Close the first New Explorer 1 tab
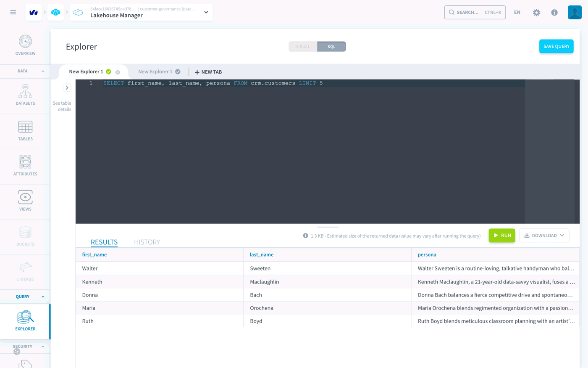Screen dimensions: 588x368 coord(118,72)
